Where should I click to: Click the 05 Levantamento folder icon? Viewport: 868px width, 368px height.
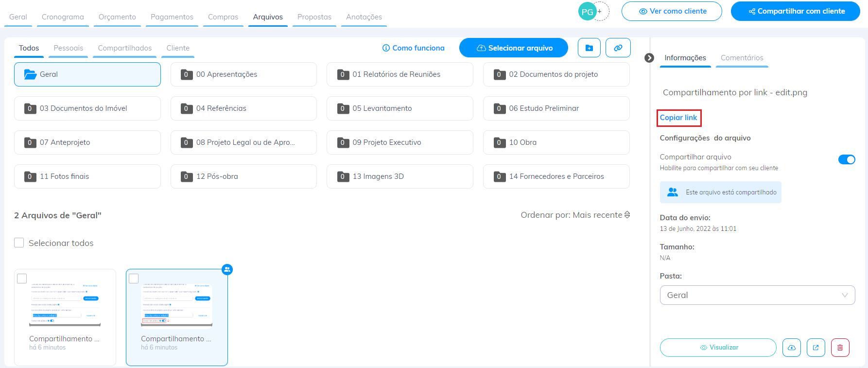tap(343, 108)
